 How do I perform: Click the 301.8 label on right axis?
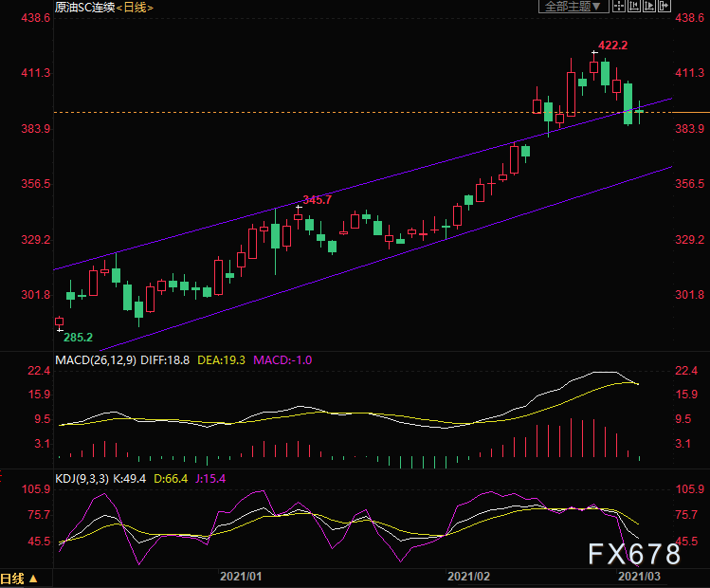[690, 295]
